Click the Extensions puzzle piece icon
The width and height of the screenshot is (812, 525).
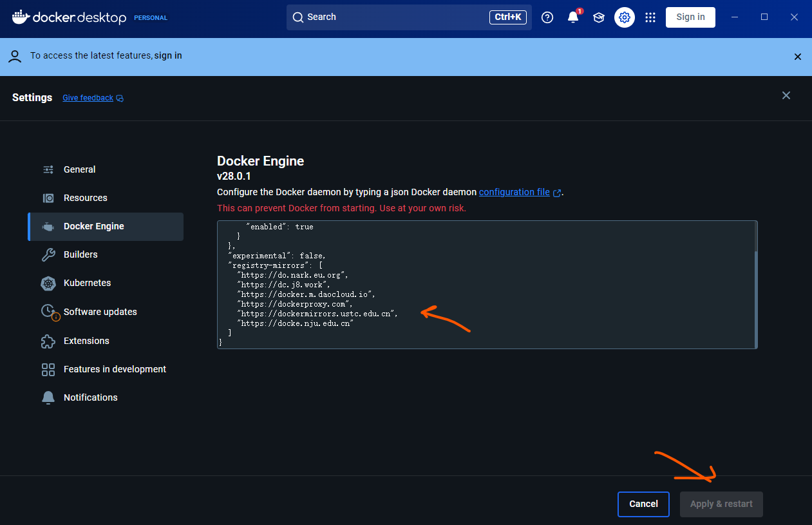click(48, 341)
